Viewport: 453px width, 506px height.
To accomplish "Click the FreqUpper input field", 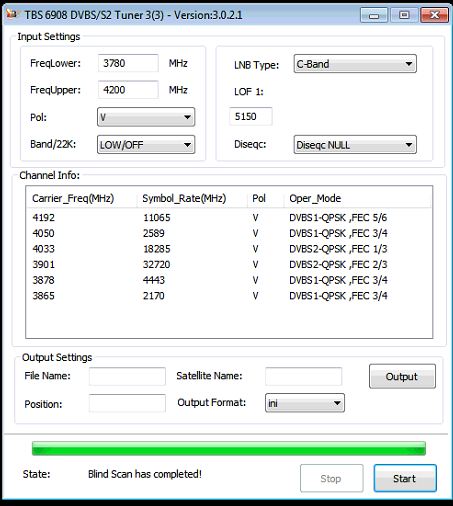I will (x=128, y=90).
